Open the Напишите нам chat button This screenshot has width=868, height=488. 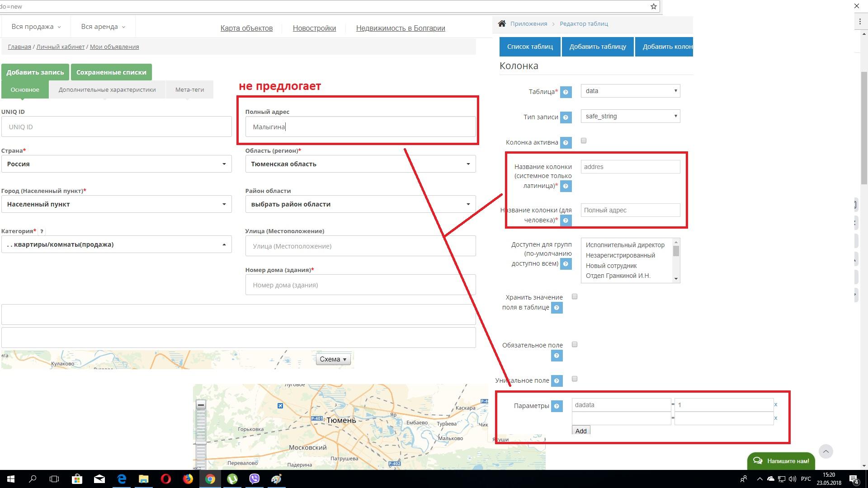(x=781, y=461)
